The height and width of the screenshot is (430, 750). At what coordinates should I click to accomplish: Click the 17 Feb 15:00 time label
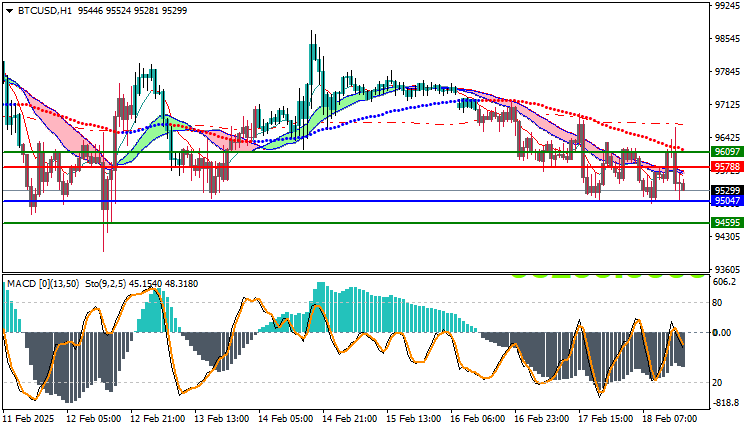(606, 419)
